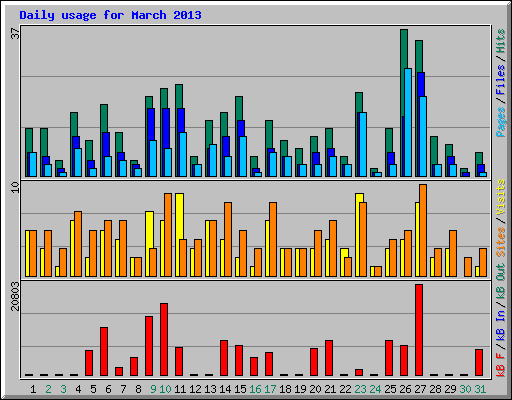
Task: Click day label '11' on the x-axis
Action: coord(180,389)
